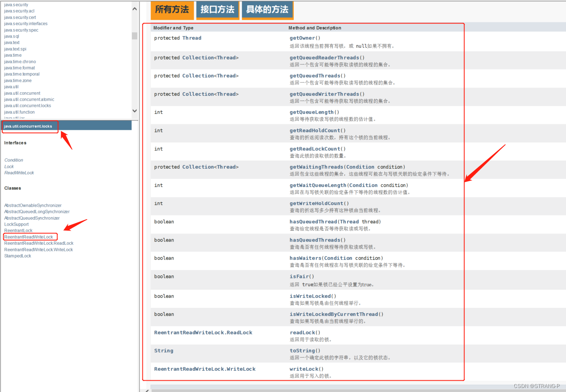Click the package list scrollbar thumb
This screenshot has width=566, height=392.
135,36
